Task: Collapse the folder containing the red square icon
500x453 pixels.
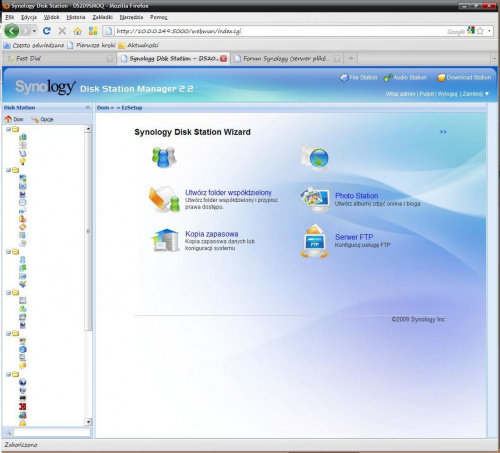Action: (x=8, y=374)
